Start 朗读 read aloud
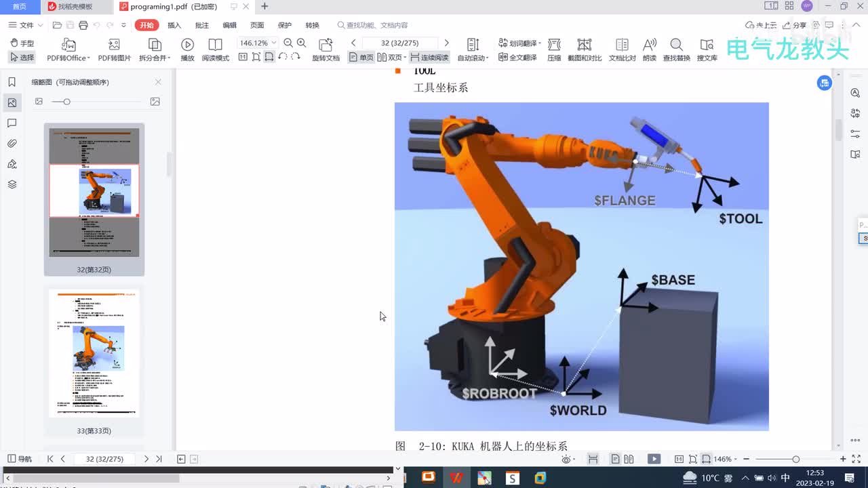 [650, 50]
